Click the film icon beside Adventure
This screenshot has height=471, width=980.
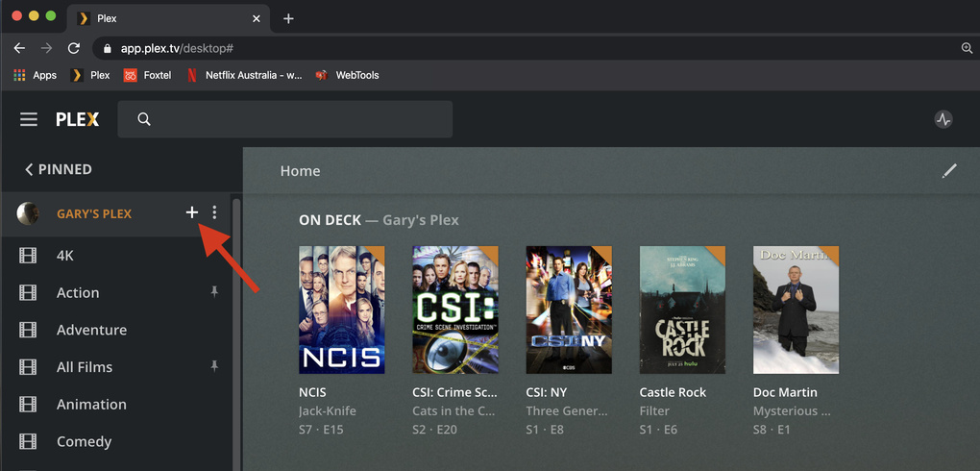point(28,330)
